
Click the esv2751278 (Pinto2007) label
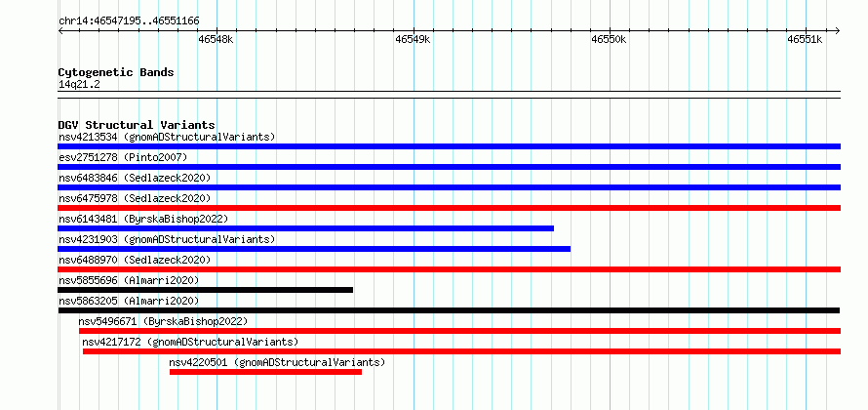click(123, 157)
